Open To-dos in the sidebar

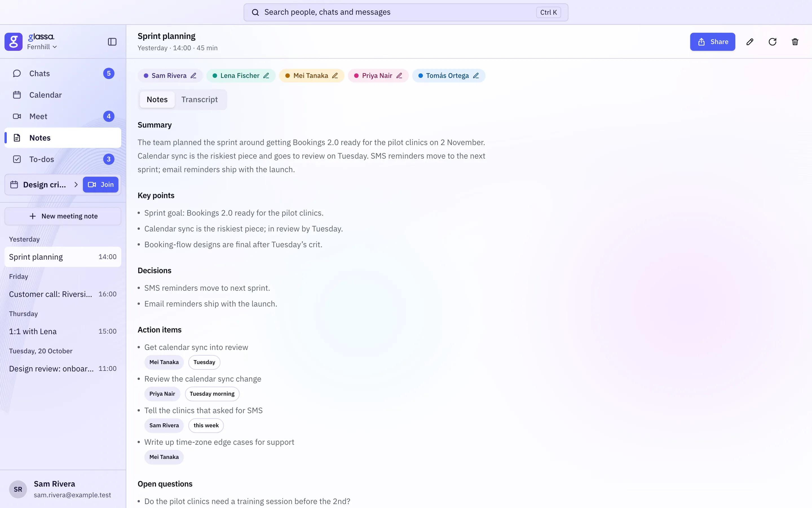[63, 159]
